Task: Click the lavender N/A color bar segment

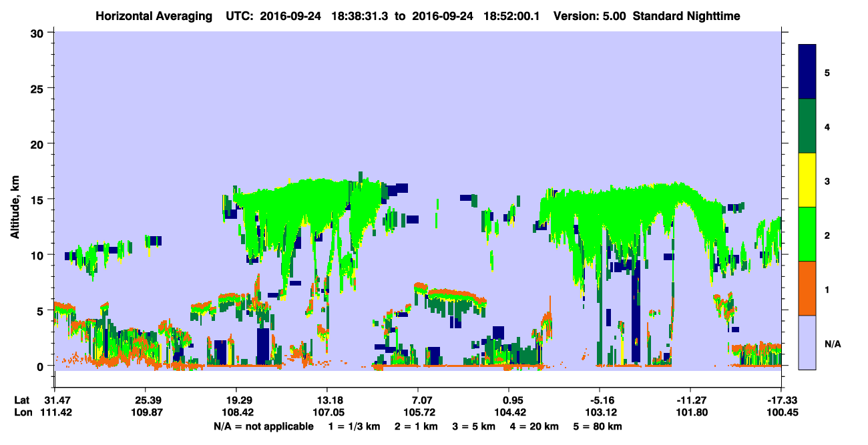Action: click(807, 342)
